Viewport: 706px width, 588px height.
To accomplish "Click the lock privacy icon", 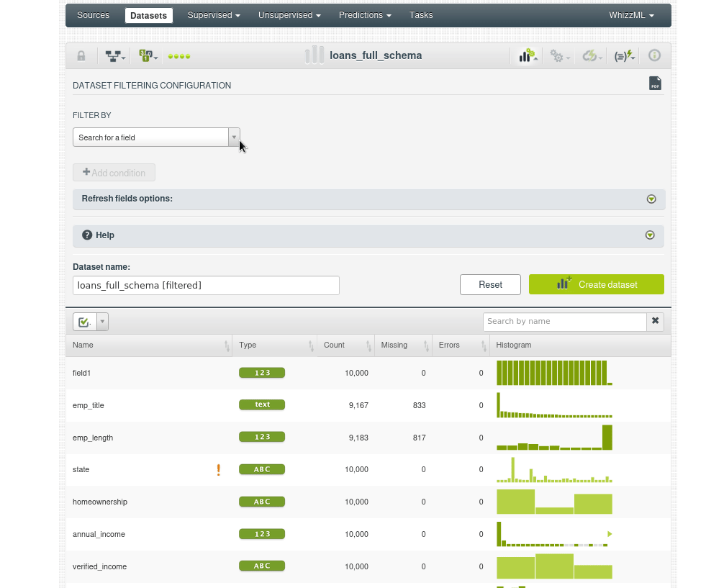I will [x=81, y=55].
